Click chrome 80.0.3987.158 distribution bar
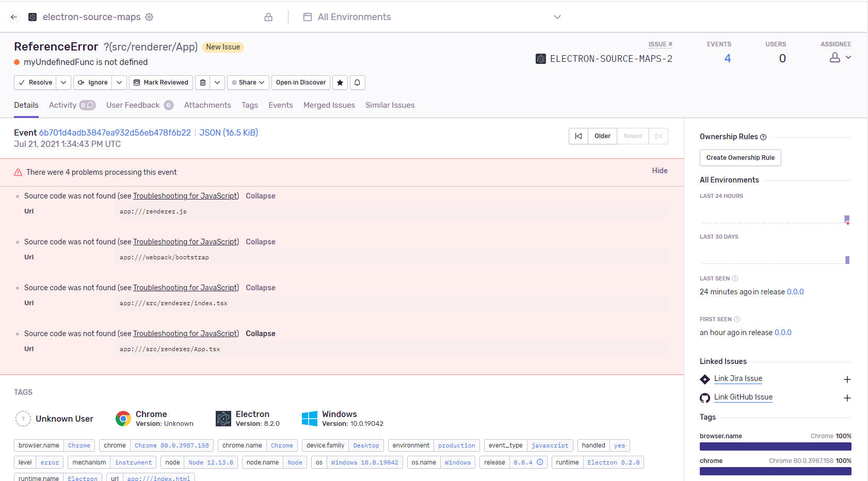Screen dimensions: 868x481 click(776, 471)
